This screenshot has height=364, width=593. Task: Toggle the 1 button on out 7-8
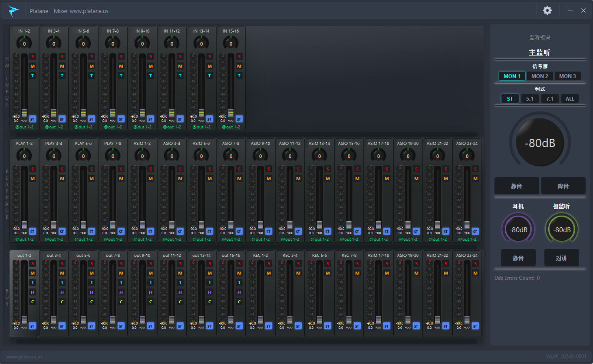tap(121, 282)
